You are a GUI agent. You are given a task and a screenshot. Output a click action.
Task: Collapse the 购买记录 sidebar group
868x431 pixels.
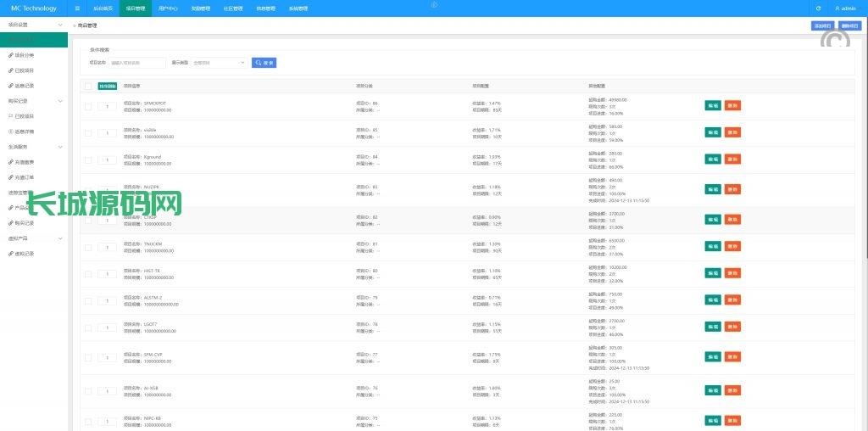click(59, 101)
